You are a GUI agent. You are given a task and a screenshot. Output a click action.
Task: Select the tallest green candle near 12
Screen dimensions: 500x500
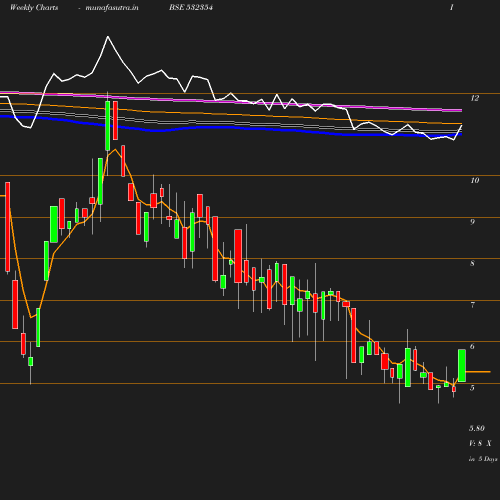pyautogui.click(x=108, y=126)
